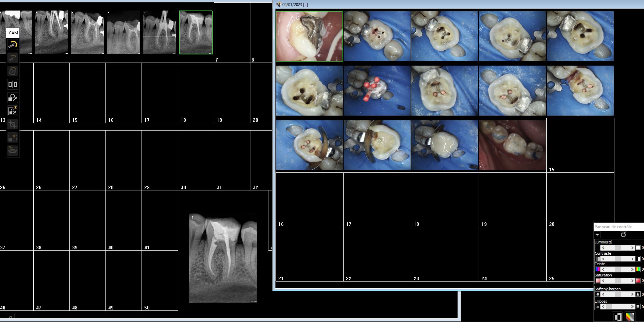The height and width of the screenshot is (322, 644).
Task: Select the first intraoral photo with amalgam filling
Action: (x=309, y=36)
